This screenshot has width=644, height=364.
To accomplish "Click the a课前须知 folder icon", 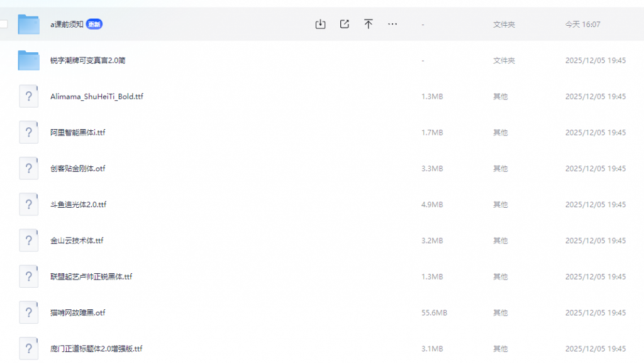I will [29, 24].
